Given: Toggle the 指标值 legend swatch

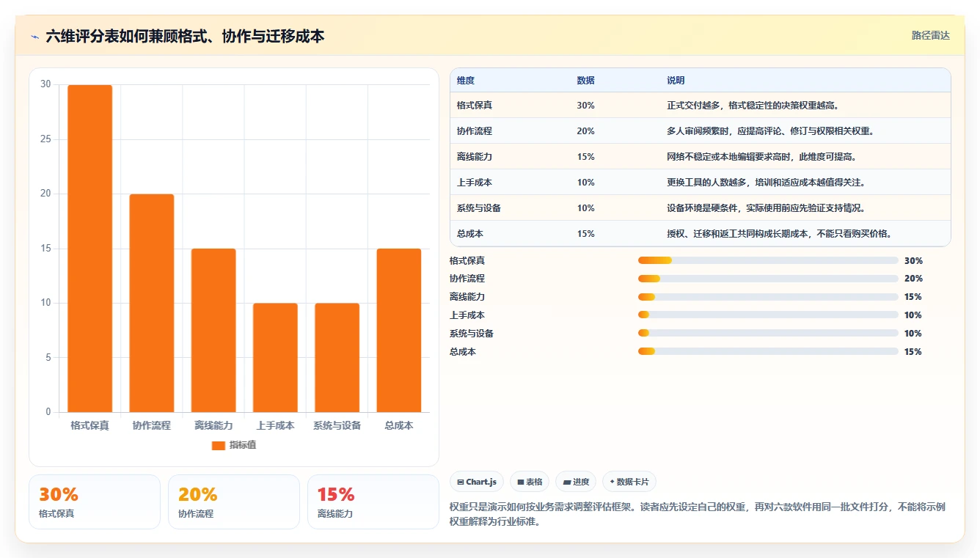Looking at the screenshot, I should point(218,445).
